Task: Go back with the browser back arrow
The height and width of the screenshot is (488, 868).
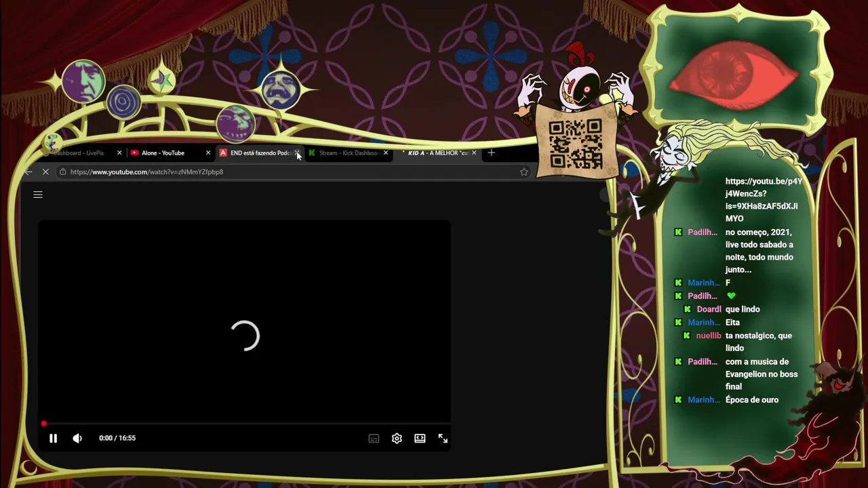Action: click(28, 172)
